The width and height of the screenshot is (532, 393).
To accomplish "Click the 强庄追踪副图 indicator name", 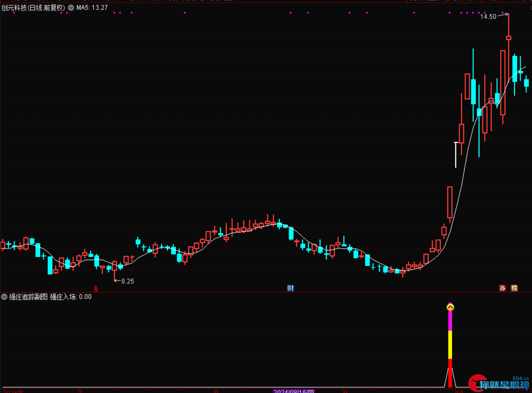I will tap(28, 297).
